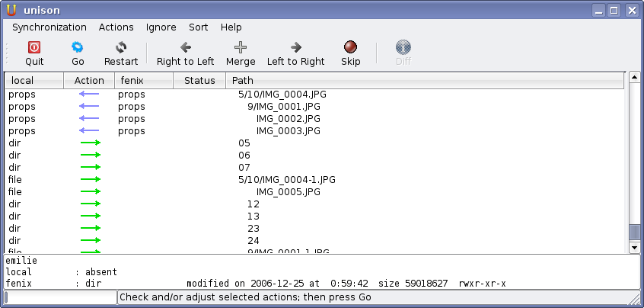Click the Status column header
644x308 pixels.
[199, 81]
